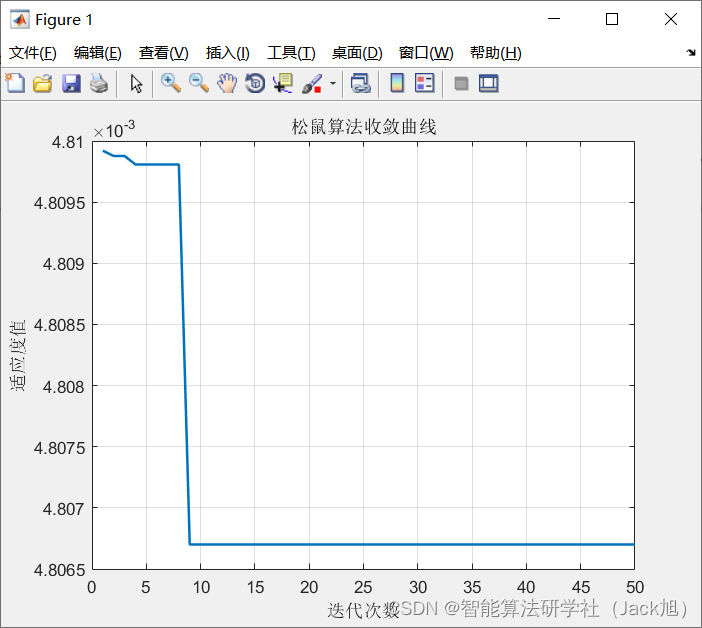The image size is (702, 628).
Task: Click the Hide Plot Tools icon
Action: [461, 83]
